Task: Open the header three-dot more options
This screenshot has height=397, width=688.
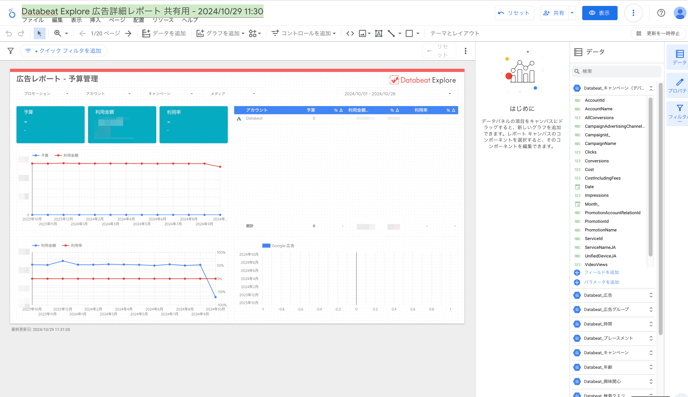Action: (x=633, y=13)
